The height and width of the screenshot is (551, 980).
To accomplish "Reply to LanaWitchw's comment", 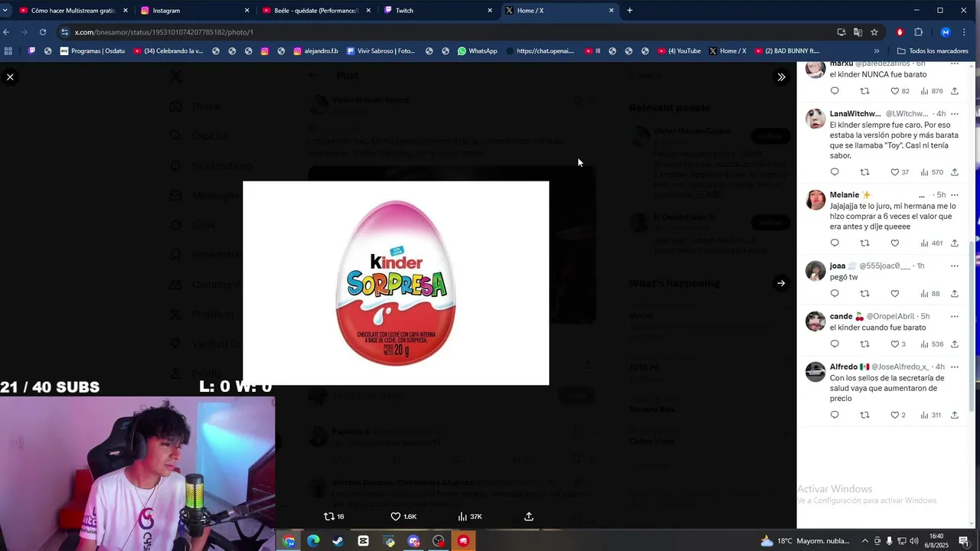I will [x=835, y=172].
